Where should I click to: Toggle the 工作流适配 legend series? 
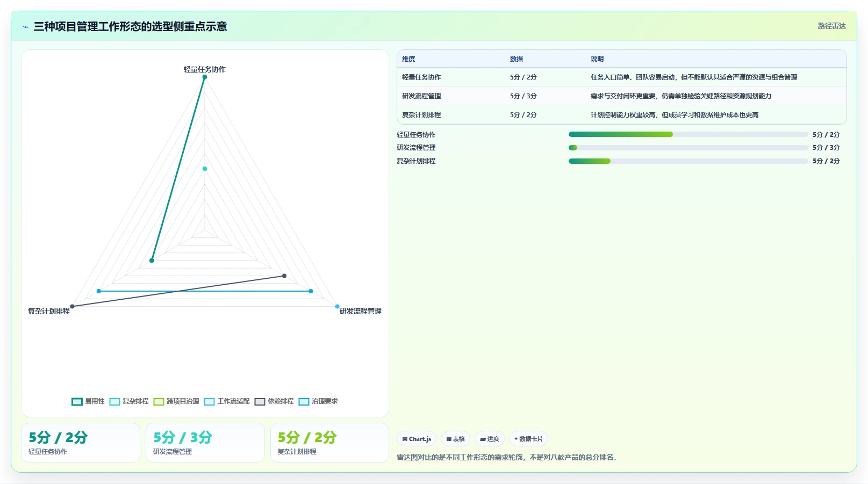pyautogui.click(x=227, y=401)
